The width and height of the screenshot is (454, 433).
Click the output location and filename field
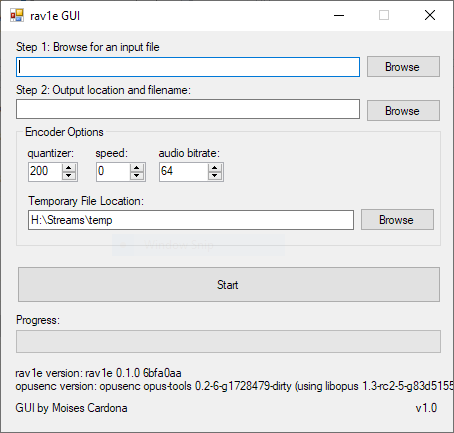tap(188, 109)
